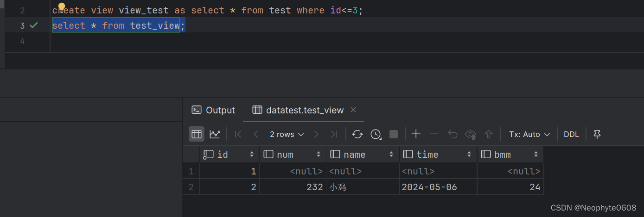The height and width of the screenshot is (217, 644).
Task: Switch to the Output tab
Action: pyautogui.click(x=214, y=110)
